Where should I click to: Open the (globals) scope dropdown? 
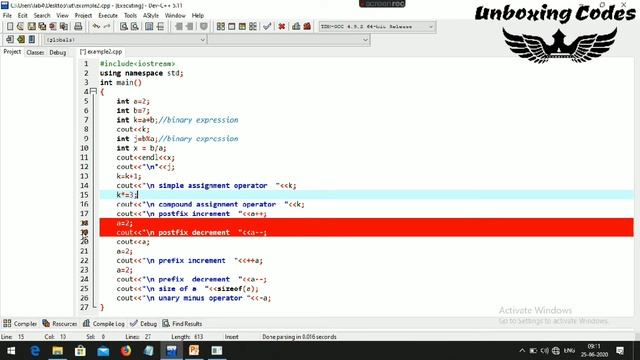(125, 40)
